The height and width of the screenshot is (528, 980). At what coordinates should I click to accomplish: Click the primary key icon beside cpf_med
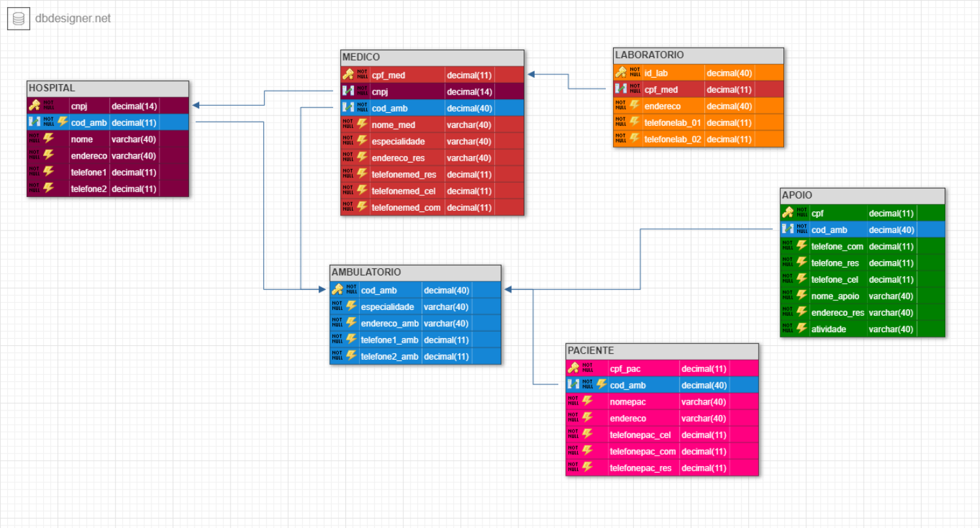point(349,75)
